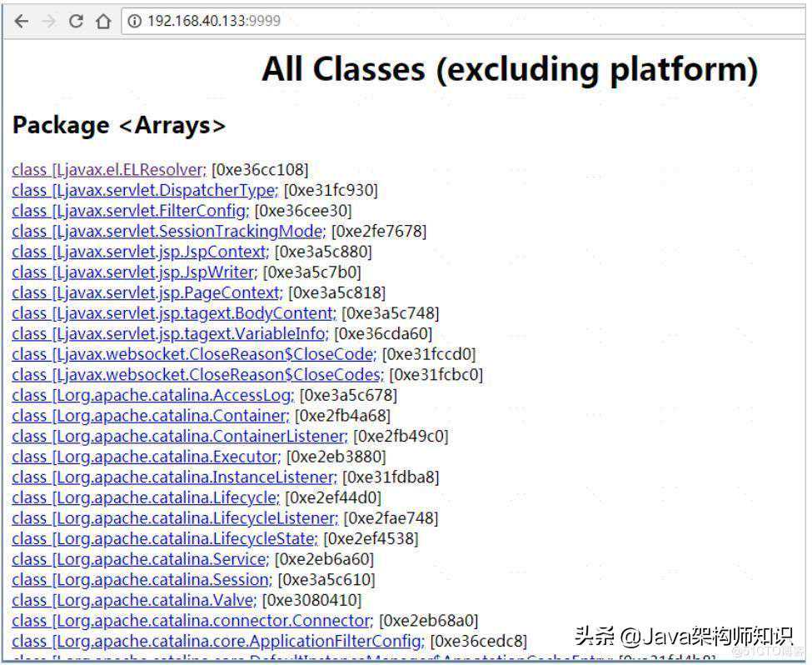This screenshot has width=812, height=665.
Task: Go to the browser home page icon
Action: (x=103, y=22)
